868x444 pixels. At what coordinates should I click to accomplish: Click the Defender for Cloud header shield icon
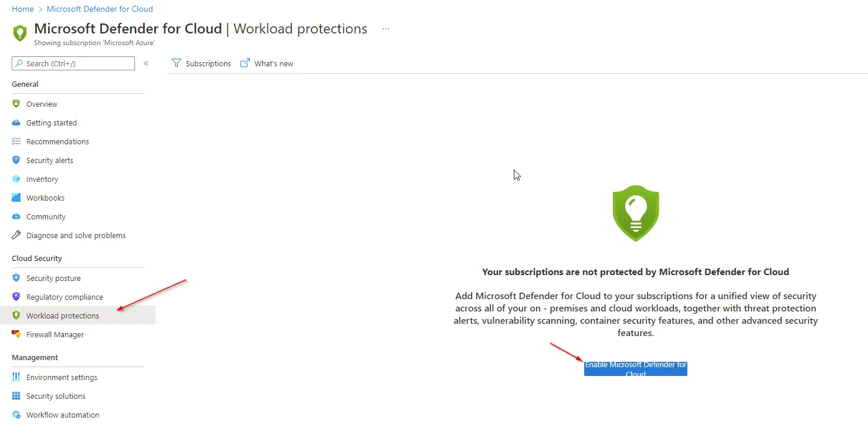click(20, 33)
